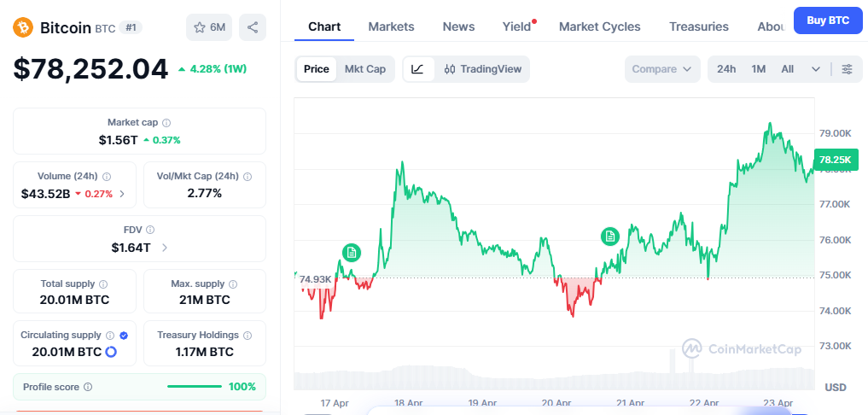
Task: Click the 1.17M BTC treasury holdings value
Action: (x=205, y=352)
